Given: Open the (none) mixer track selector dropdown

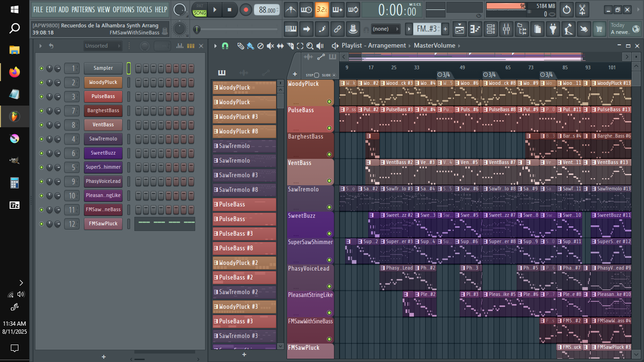Looking at the screenshot, I should click(386, 29).
